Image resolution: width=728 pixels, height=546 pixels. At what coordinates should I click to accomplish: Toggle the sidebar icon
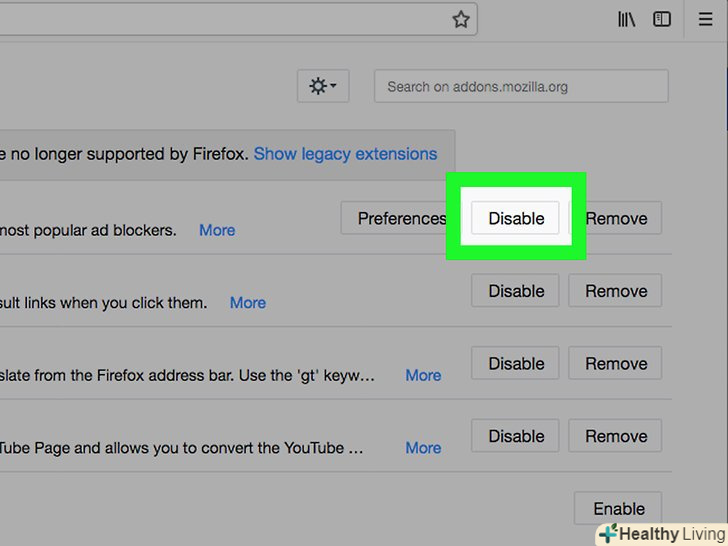(662, 19)
